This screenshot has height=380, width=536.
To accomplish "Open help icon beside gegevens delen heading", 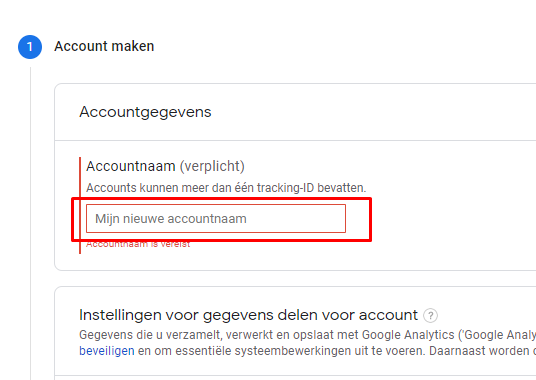I will (430, 315).
